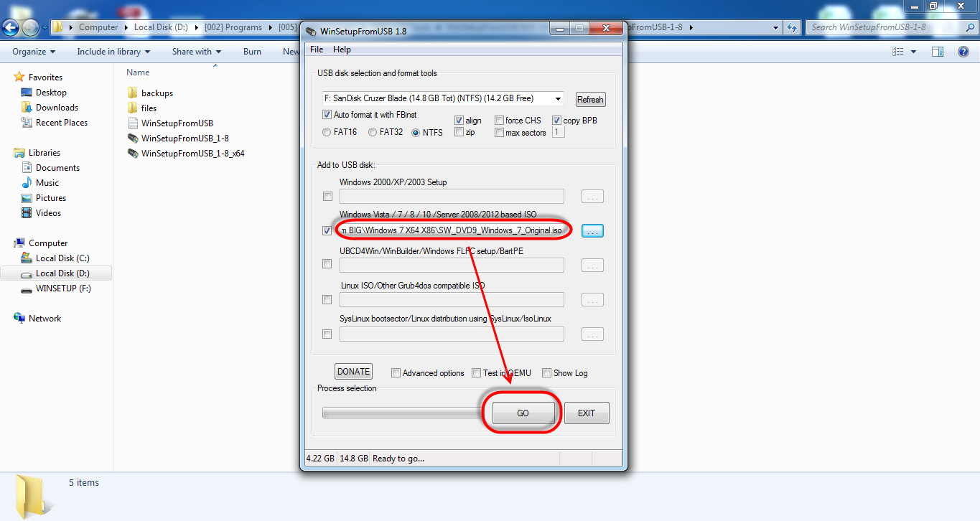Disable the copy BPB checkbox

coord(556,120)
